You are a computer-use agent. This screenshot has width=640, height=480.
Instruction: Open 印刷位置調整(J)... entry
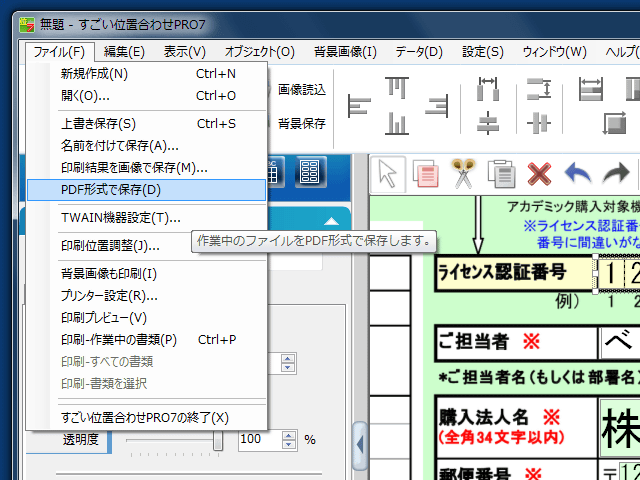(x=147, y=246)
